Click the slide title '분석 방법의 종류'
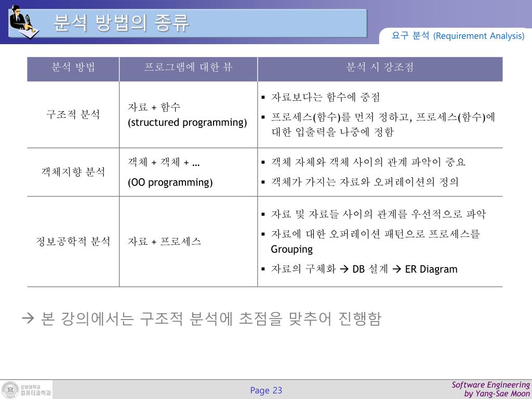The width and height of the screenshot is (532, 399). (x=121, y=23)
